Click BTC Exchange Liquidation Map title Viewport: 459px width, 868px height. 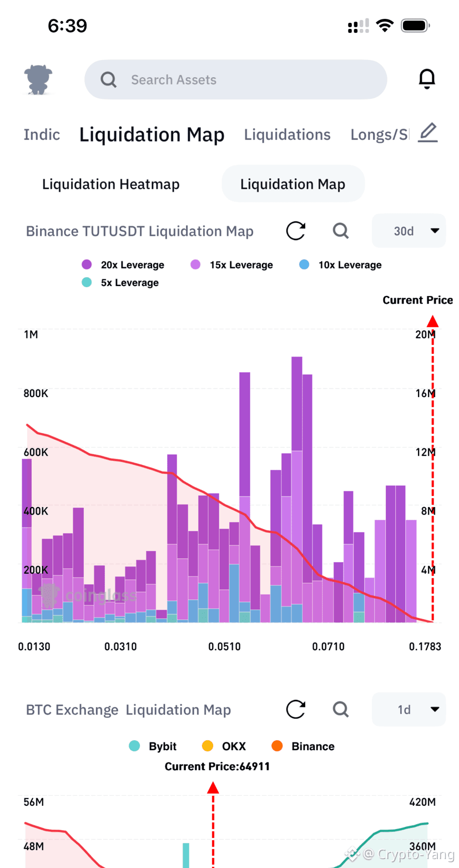(x=128, y=710)
